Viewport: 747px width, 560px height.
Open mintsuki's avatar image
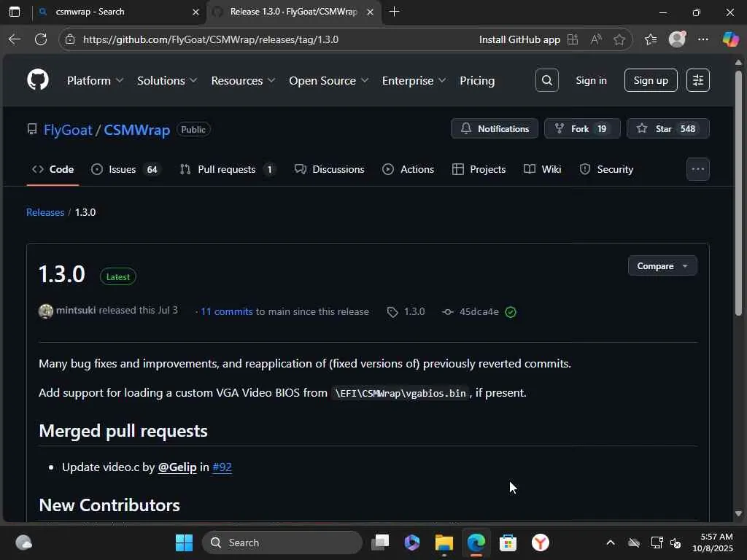46,311
